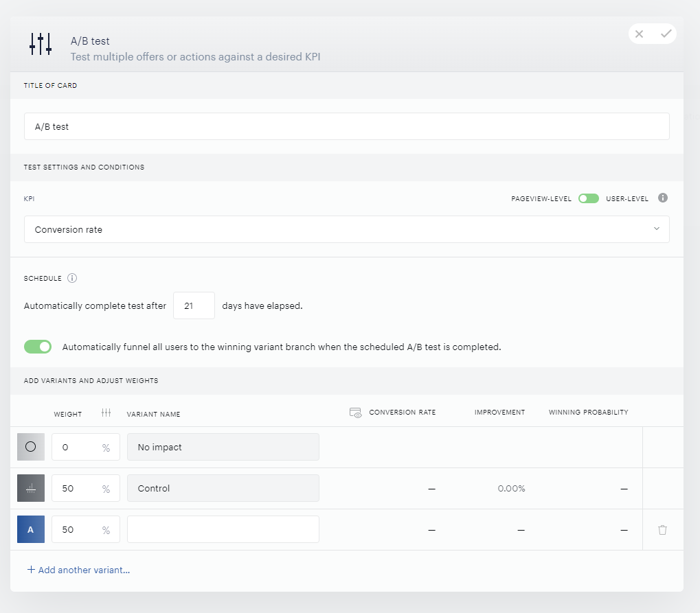Click the adjust weights sliders icon

[x=106, y=413]
